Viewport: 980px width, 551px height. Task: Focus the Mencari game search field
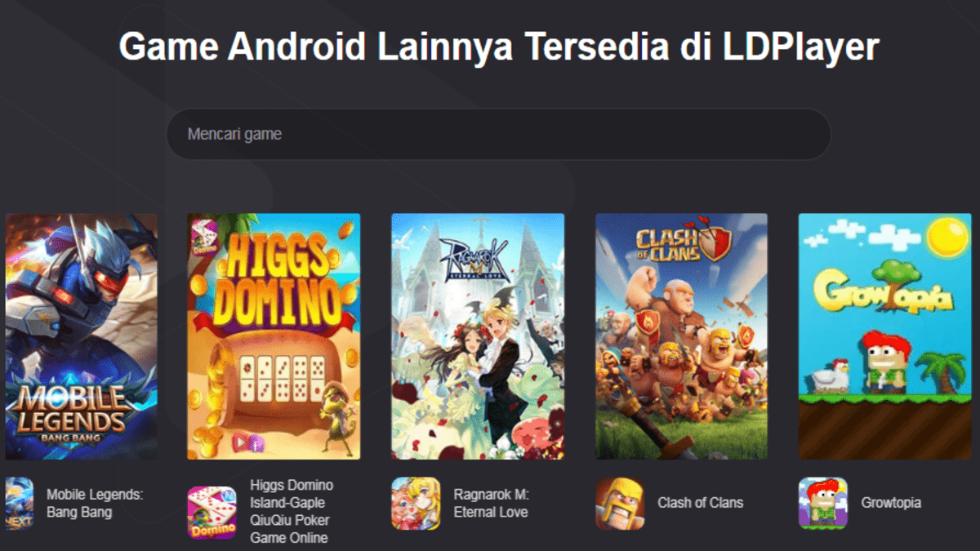(498, 134)
